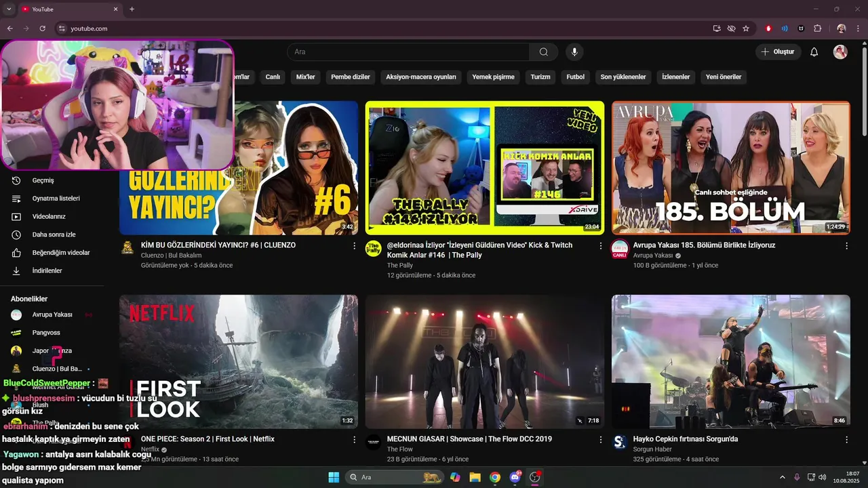
Task: Select the Canlı filter chip
Action: [273, 77]
